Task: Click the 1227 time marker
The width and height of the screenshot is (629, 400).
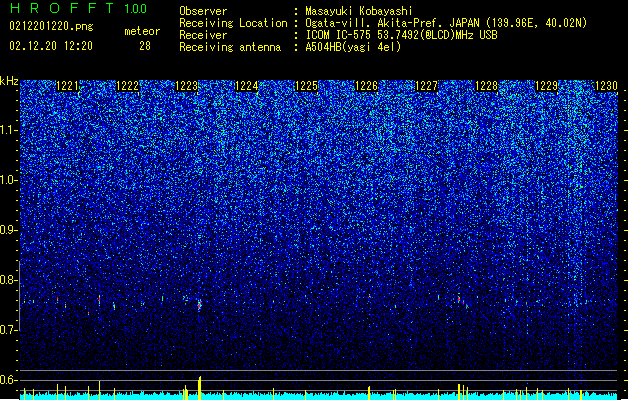Action: click(426, 86)
